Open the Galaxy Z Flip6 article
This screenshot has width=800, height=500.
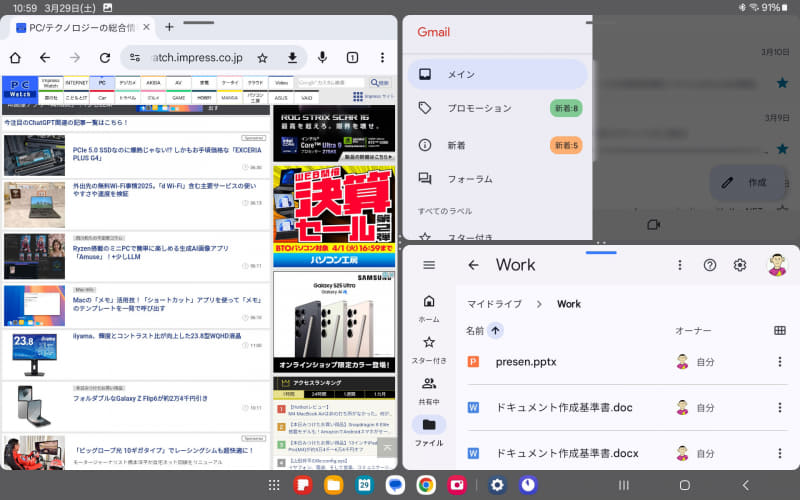coord(140,398)
